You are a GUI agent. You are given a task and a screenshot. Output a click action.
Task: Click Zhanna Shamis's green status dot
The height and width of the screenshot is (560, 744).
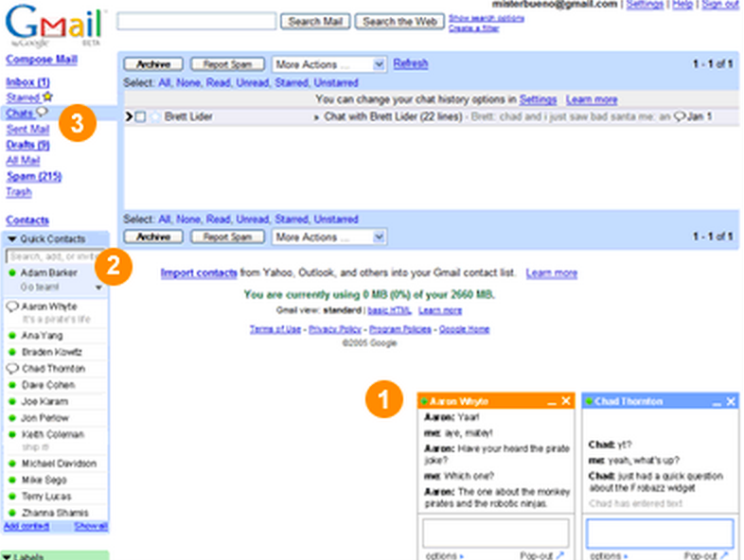(12, 513)
